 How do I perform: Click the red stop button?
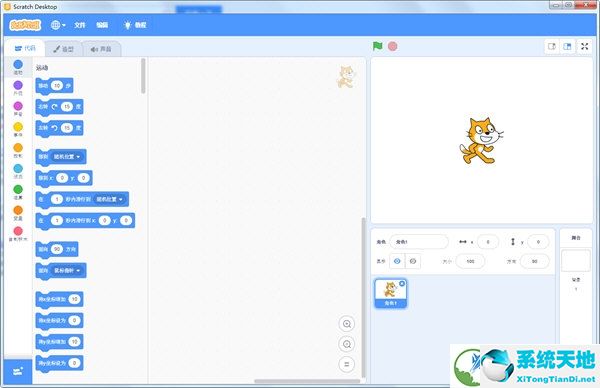[393, 46]
